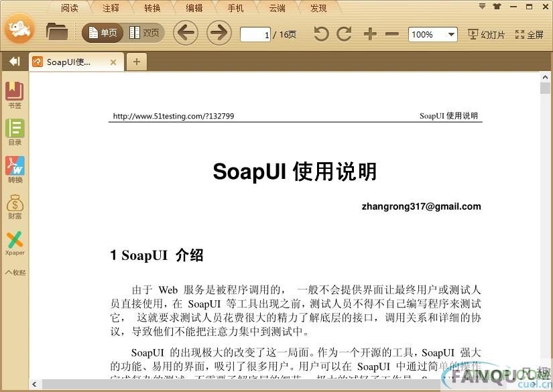Viewport: 553px width, 392px height.
Task: Rotate page counterclockwise
Action: 321,34
